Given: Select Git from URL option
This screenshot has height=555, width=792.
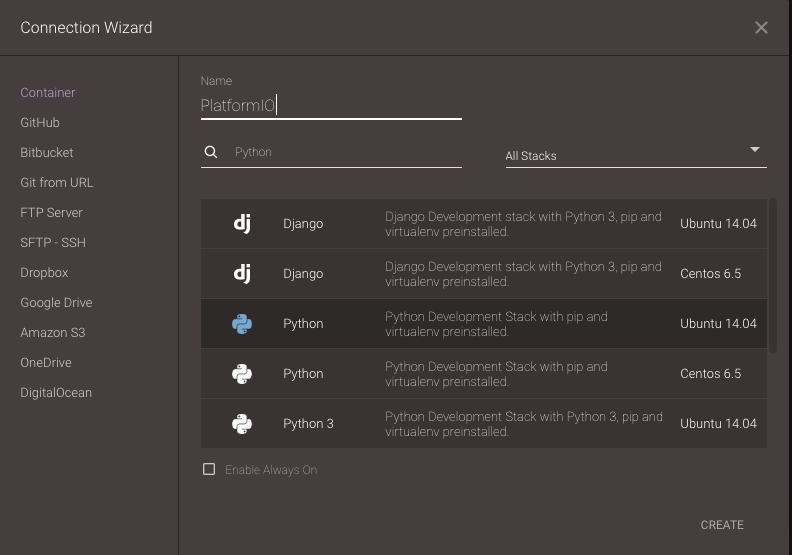Looking at the screenshot, I should [57, 182].
